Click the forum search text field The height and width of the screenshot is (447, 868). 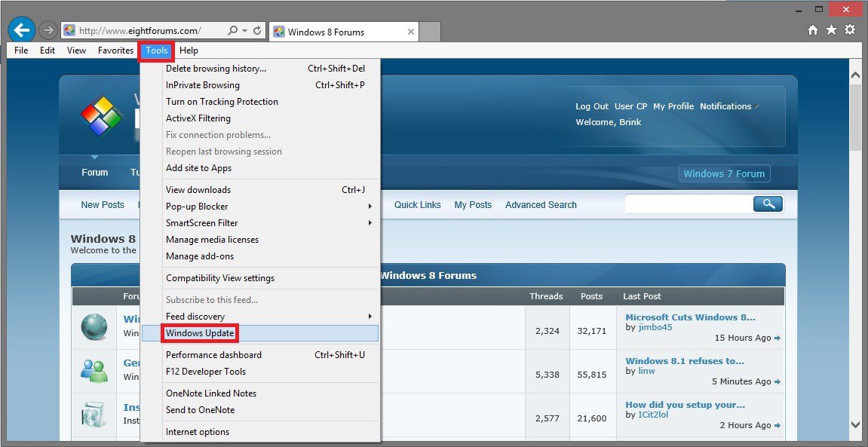pos(688,204)
